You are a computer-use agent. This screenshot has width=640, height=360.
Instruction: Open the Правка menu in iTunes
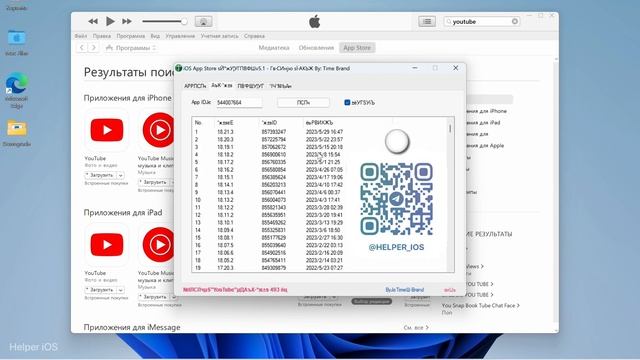click(x=102, y=36)
